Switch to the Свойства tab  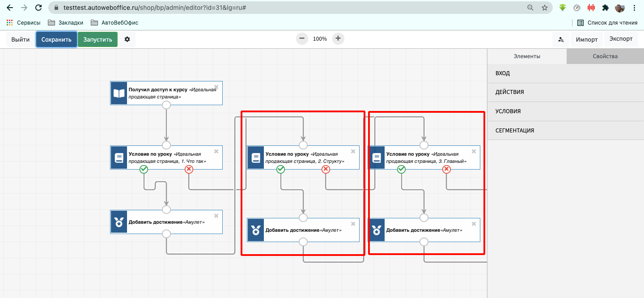point(605,56)
